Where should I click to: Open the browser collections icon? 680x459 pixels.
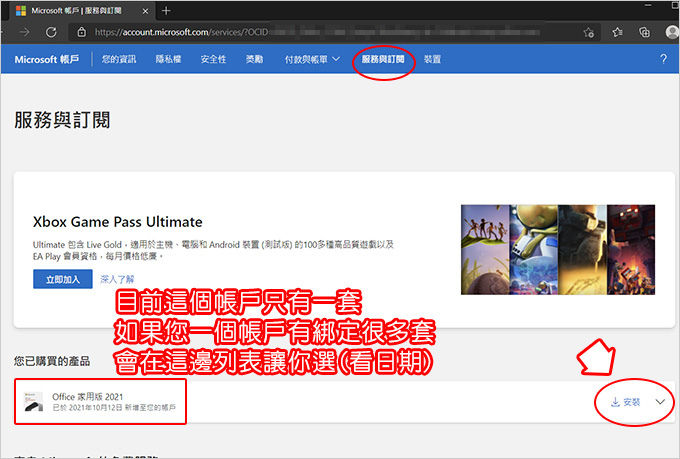pyautogui.click(x=644, y=32)
